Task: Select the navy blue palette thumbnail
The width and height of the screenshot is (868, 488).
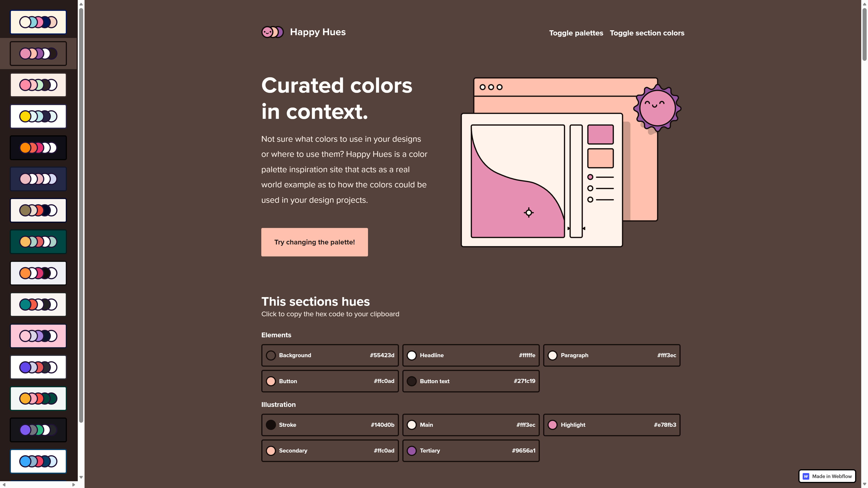Action: coord(38,179)
